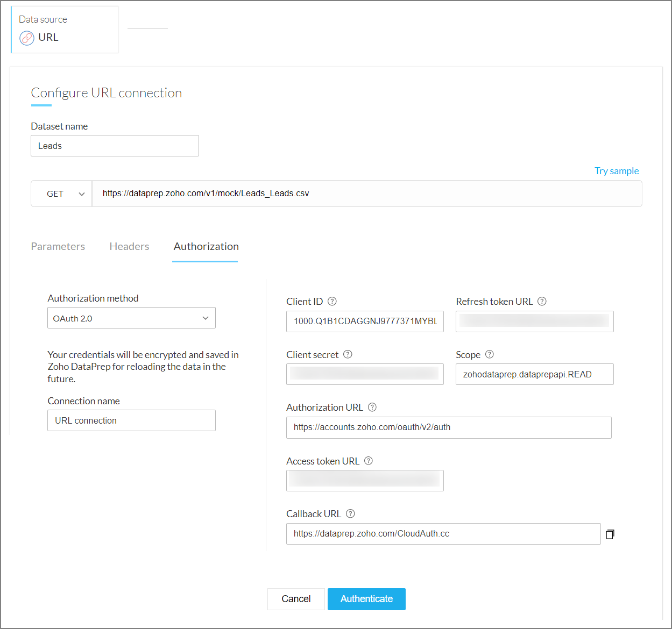Click the URL data source link icon
The width and height of the screenshot is (672, 629).
(27, 38)
